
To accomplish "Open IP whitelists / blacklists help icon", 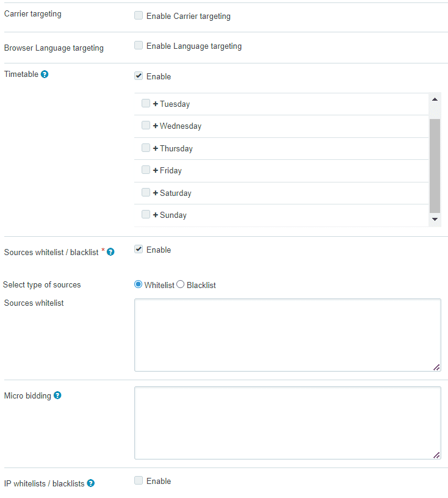I will [90, 483].
